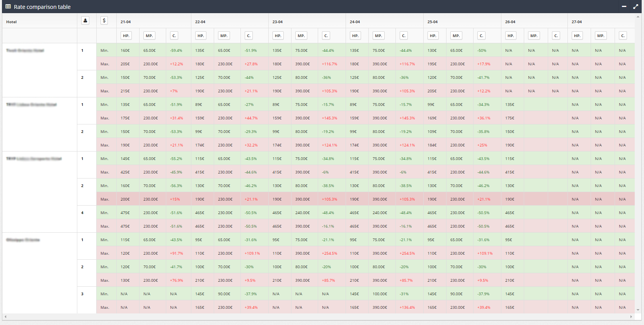Click the C. button under 22-04

click(249, 36)
